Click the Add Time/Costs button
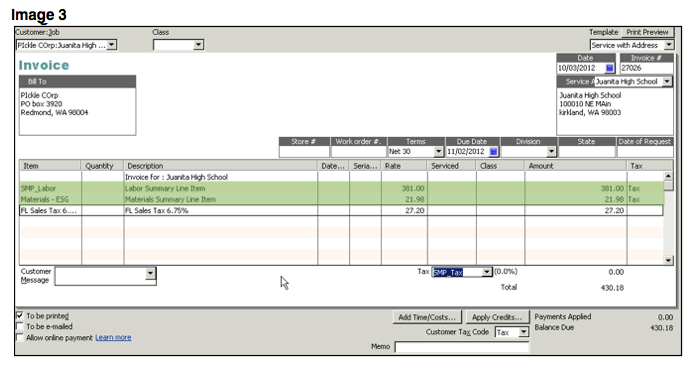The height and width of the screenshot is (374, 692). click(427, 317)
